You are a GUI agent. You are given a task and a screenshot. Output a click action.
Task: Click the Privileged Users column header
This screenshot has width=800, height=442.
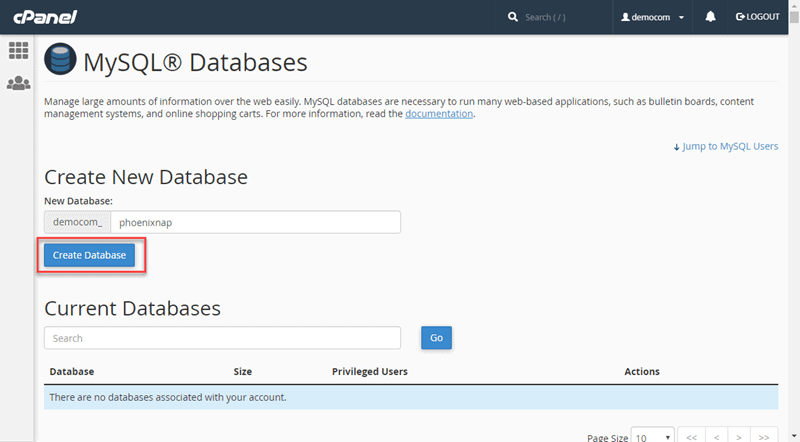[x=370, y=372]
